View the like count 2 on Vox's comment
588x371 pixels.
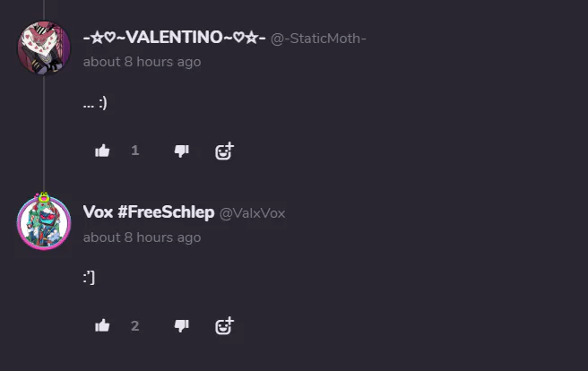(x=135, y=325)
